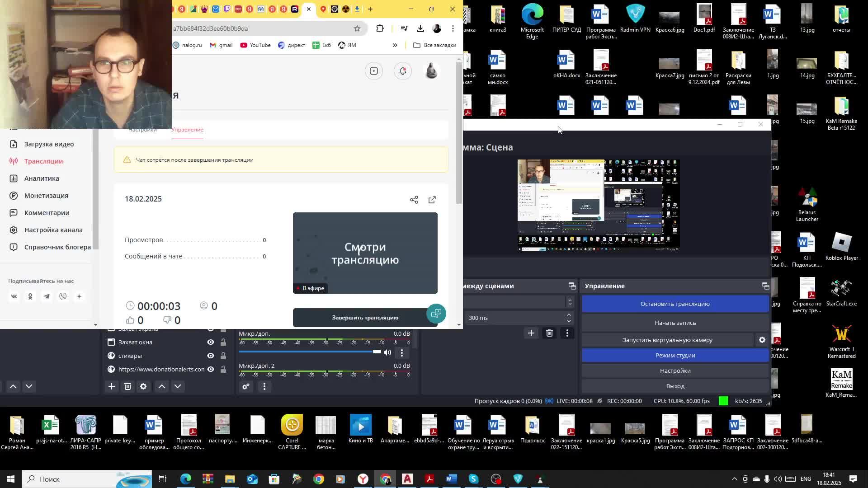Click the VK social icon in the sidebar
The width and height of the screenshot is (868, 488).
click(x=14, y=296)
